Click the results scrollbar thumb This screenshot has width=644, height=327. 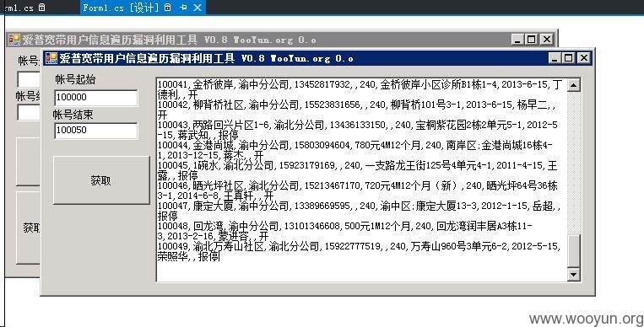573,250
